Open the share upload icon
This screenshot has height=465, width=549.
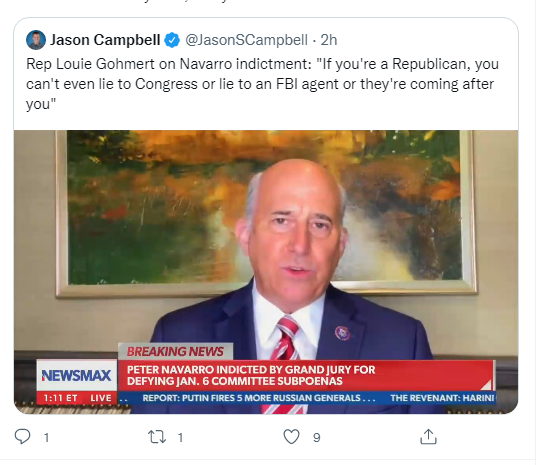(x=428, y=437)
